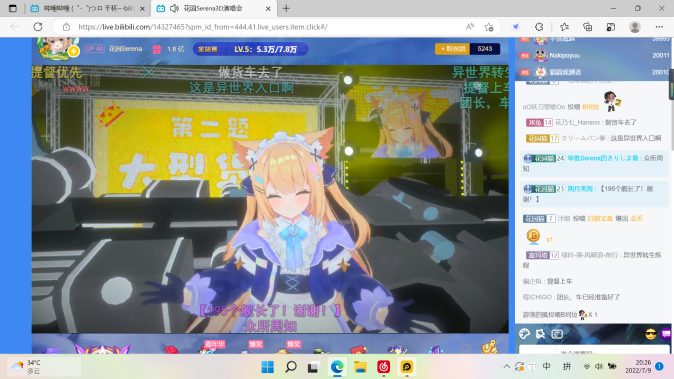674x379 pixels.
Task: Refresh the live stream page
Action: click(38, 27)
